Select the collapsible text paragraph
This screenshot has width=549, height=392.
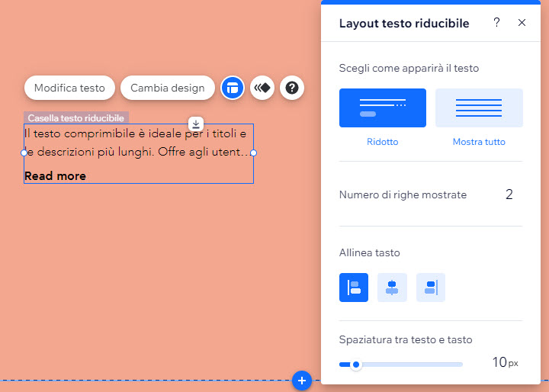136,143
